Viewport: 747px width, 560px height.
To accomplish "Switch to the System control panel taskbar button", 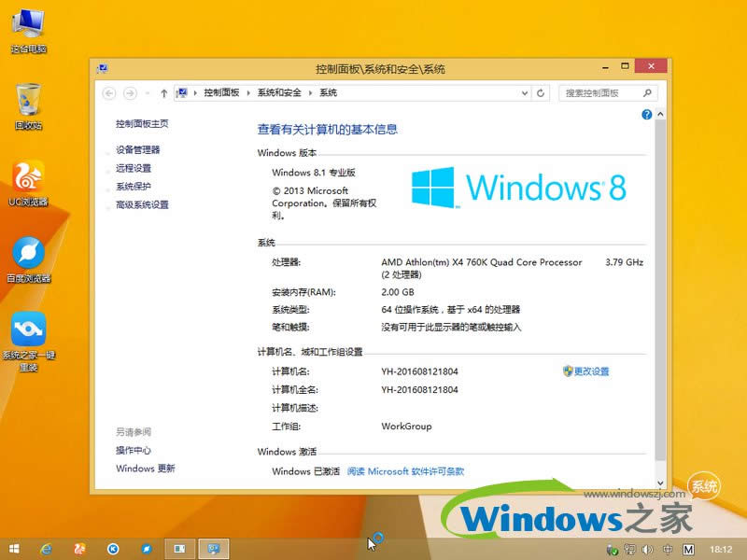I will click(214, 549).
